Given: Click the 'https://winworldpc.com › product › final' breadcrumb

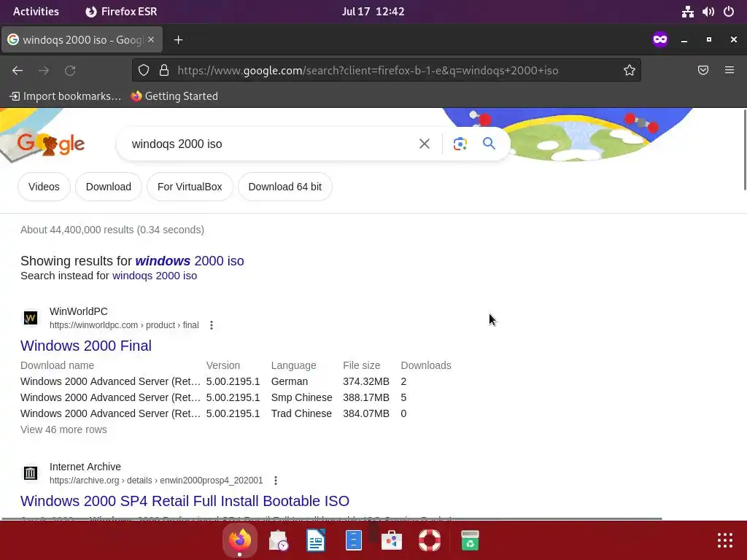Looking at the screenshot, I should click(x=124, y=325).
